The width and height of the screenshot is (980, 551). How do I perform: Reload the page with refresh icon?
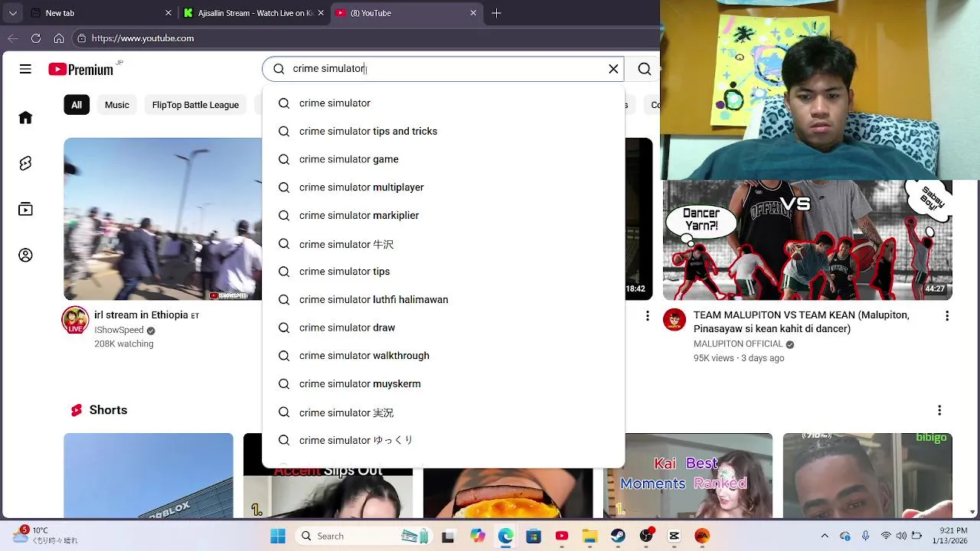[36, 38]
